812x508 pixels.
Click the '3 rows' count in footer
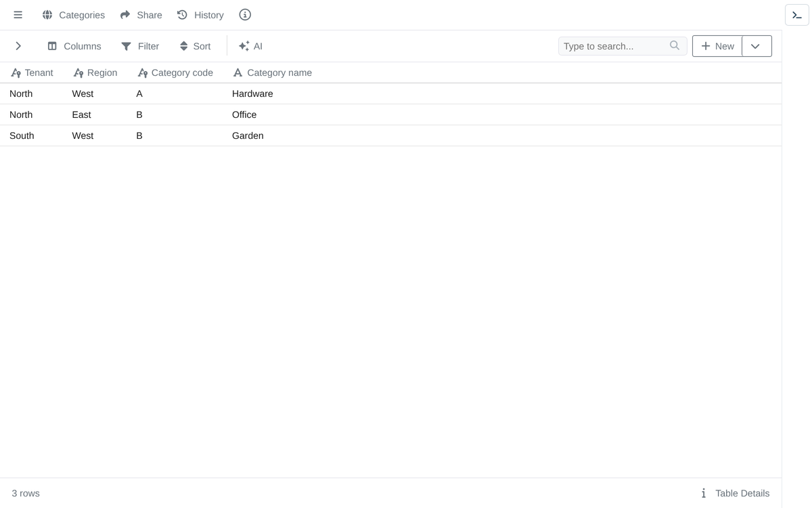point(26,493)
